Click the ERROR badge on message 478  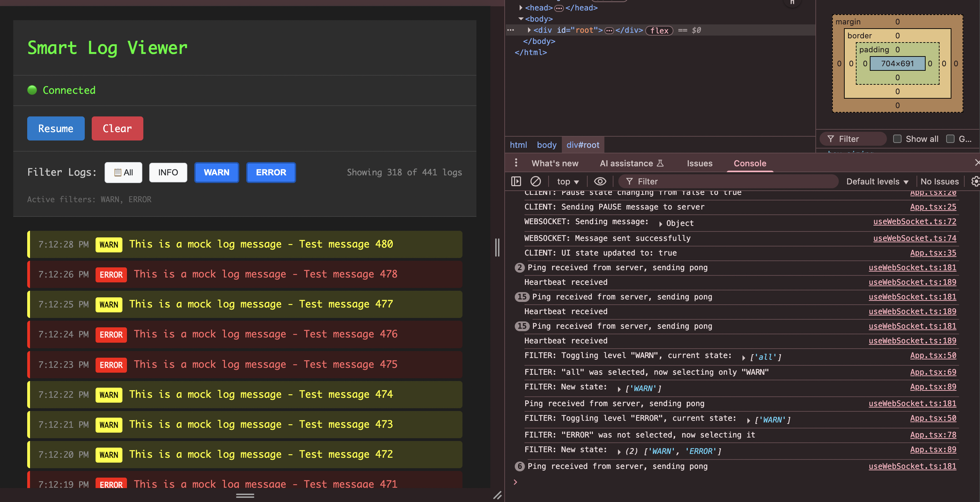coord(111,275)
